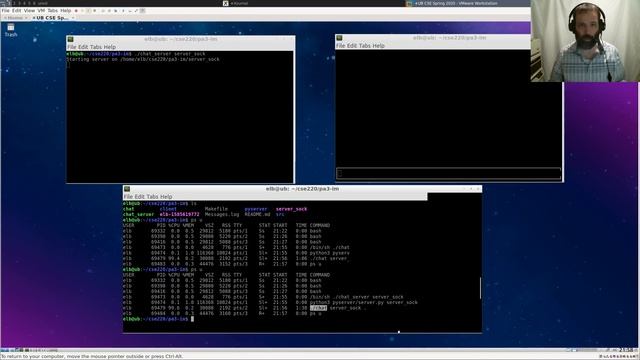Open Tabs menu in the empty right terminal
This screenshot has height=360, width=640.
coord(365,46)
